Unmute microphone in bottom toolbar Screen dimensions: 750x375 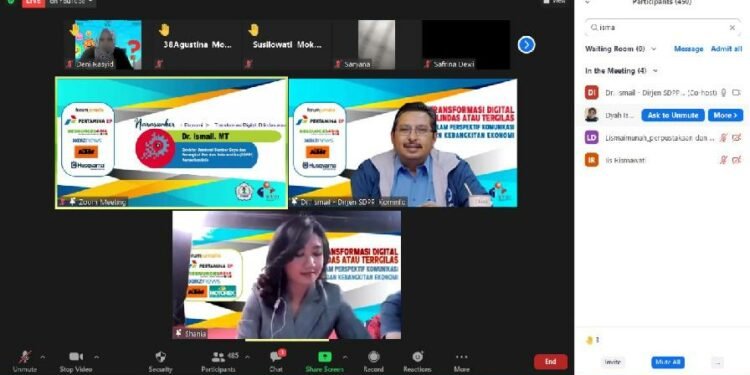pyautogui.click(x=25, y=362)
